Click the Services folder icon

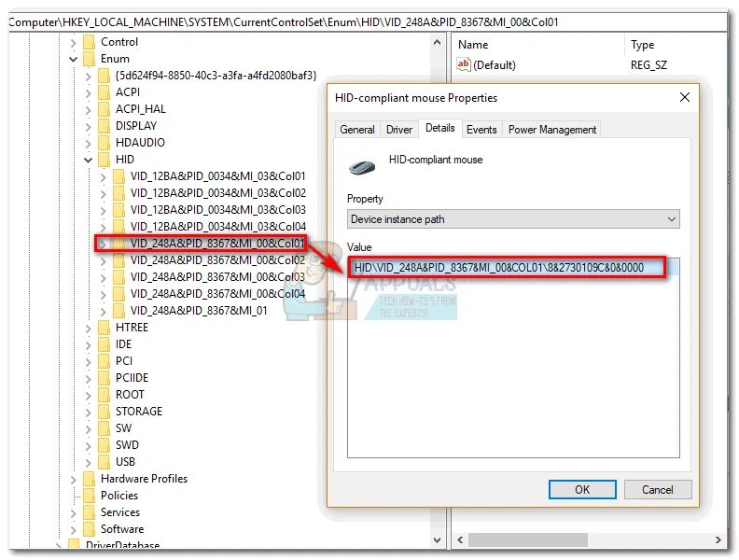pyautogui.click(x=89, y=512)
